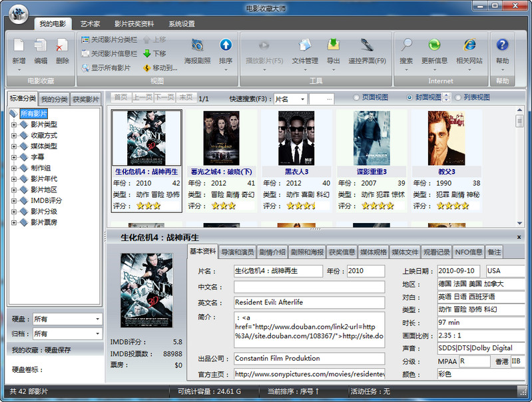Screen dimensions: 532x402
Task: Toggle 关闭影片信息栏 in the view group
Action: [x=109, y=54]
